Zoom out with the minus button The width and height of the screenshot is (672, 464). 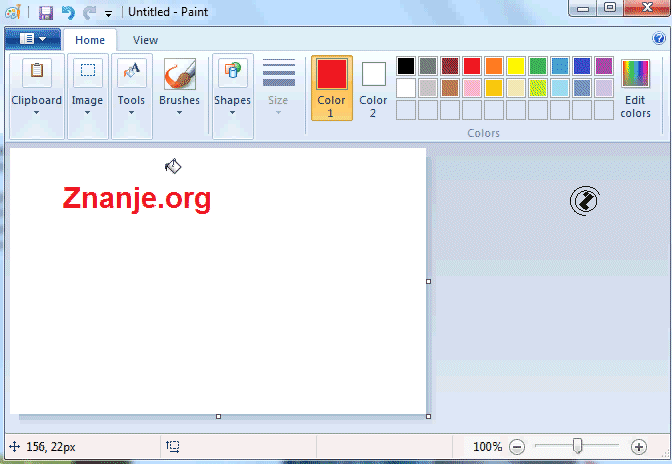[517, 447]
